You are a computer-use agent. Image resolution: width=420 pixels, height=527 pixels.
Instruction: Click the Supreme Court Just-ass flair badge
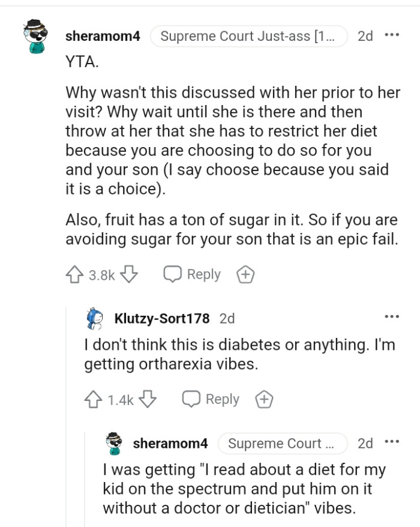250,35
